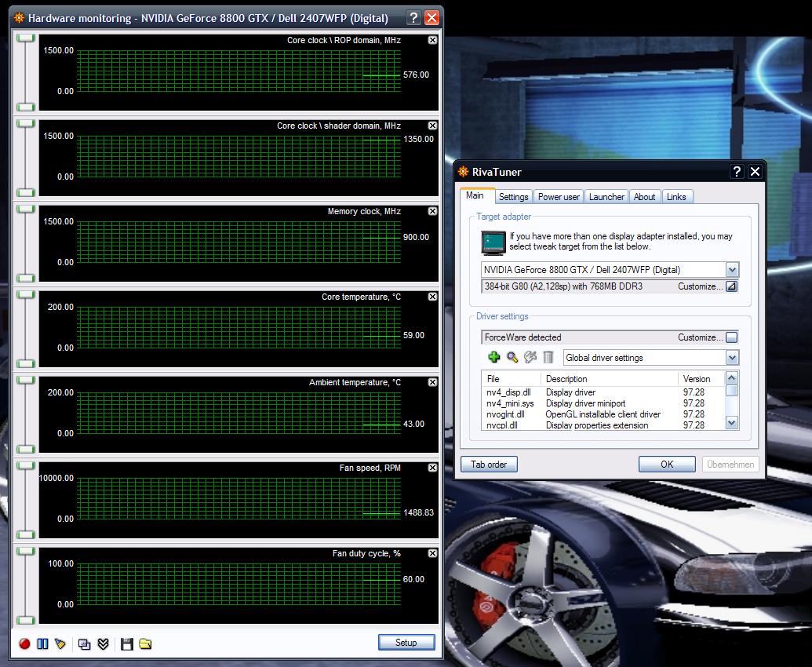Click the 1350.00 shader clock value
This screenshot has width=812, height=667.
(418, 140)
